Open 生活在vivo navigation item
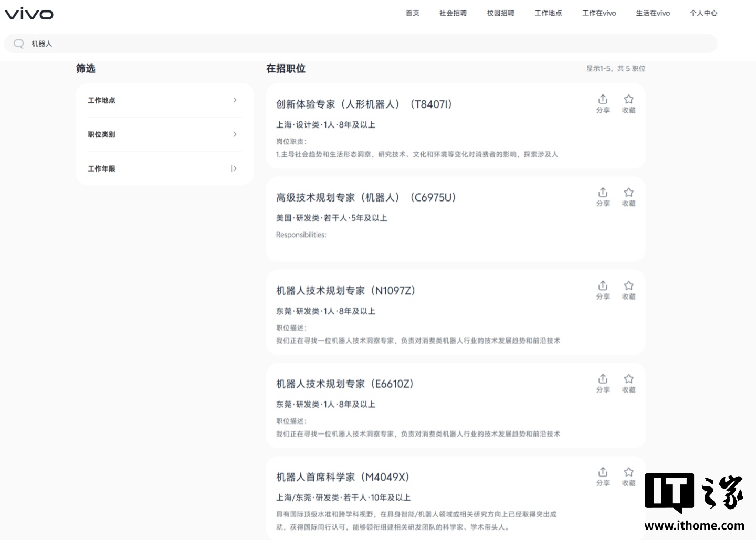 pos(653,13)
